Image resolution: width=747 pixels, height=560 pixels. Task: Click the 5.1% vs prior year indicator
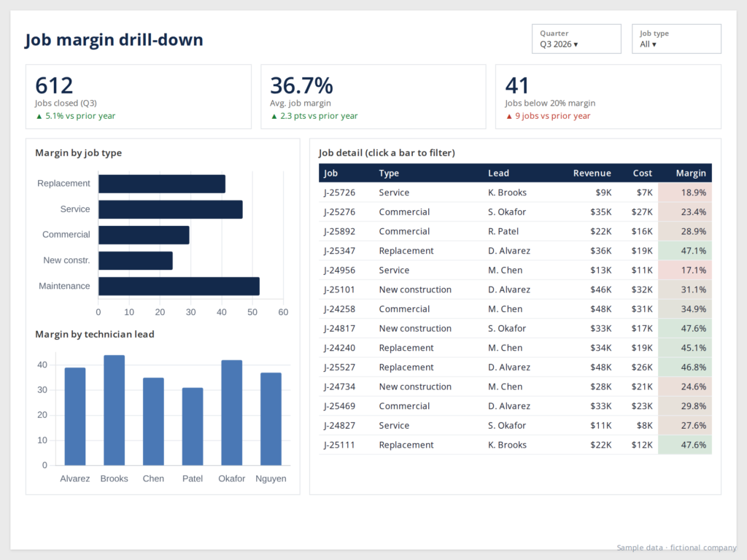76,116
